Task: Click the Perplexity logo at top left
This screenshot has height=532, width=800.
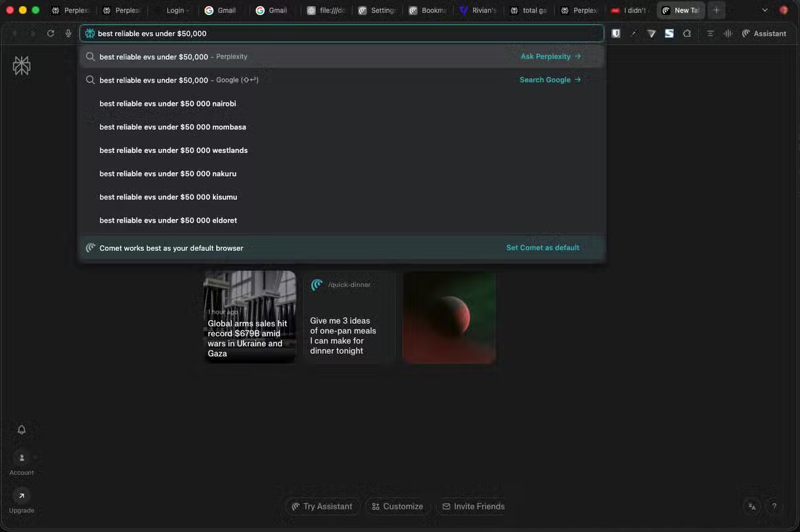Action: pos(21,65)
